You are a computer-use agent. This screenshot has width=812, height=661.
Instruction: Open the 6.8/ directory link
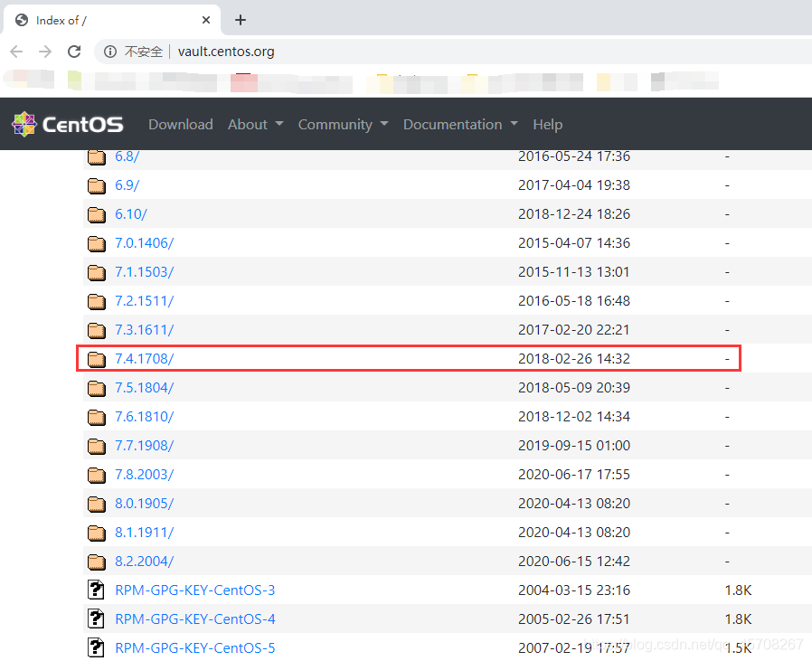(x=127, y=156)
